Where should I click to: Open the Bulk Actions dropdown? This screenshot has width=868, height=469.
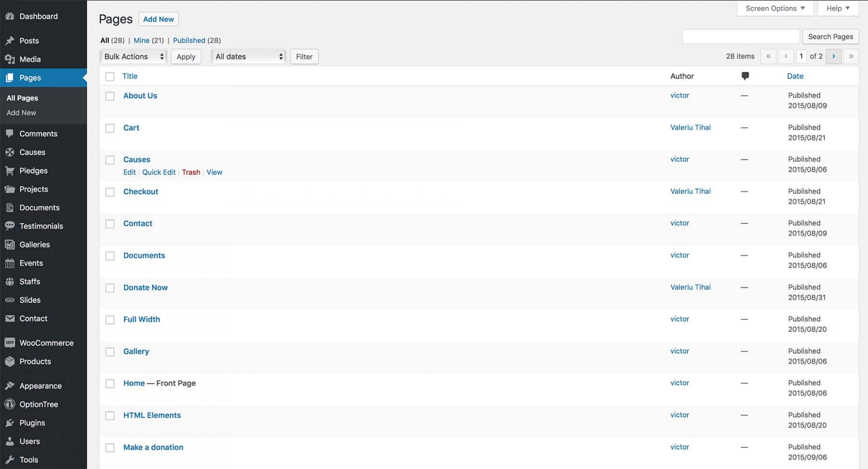click(133, 56)
